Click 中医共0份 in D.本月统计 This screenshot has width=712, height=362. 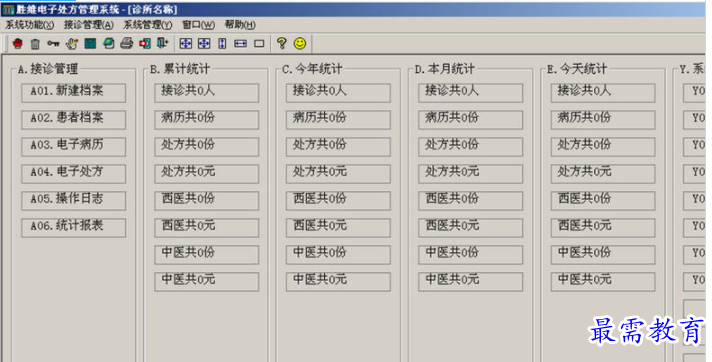click(470, 255)
